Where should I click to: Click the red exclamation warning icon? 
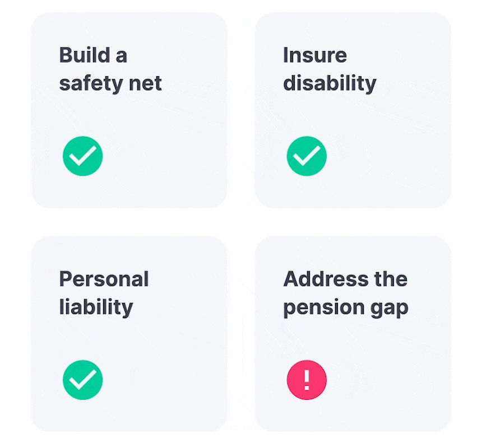(307, 380)
